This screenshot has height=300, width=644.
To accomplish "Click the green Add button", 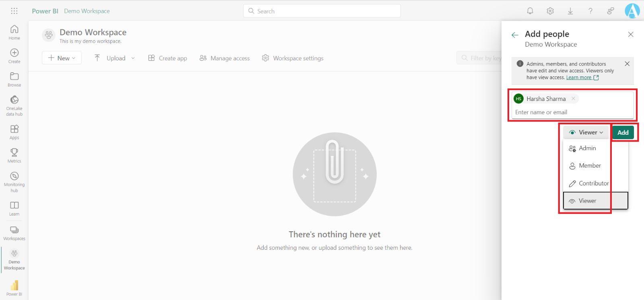I will 623,132.
